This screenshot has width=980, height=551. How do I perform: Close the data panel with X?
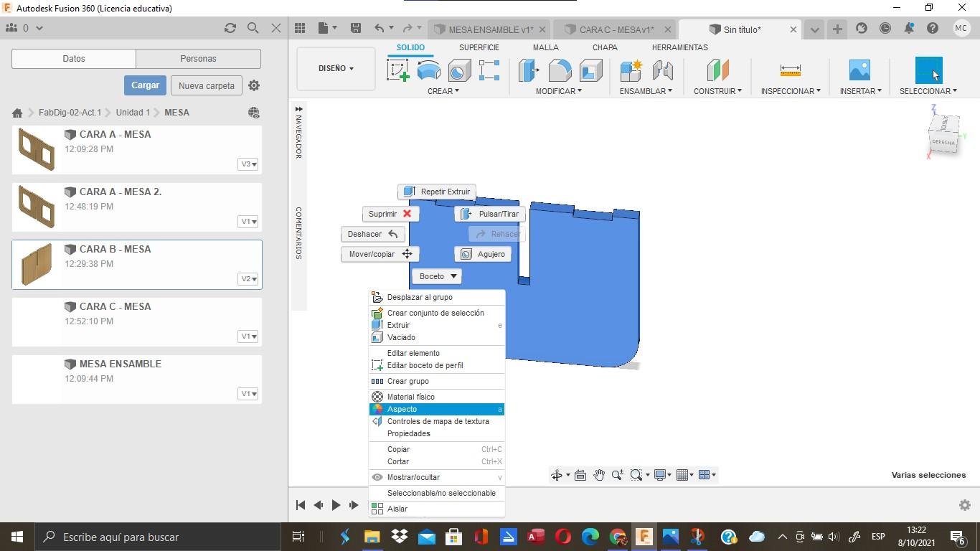276,28
